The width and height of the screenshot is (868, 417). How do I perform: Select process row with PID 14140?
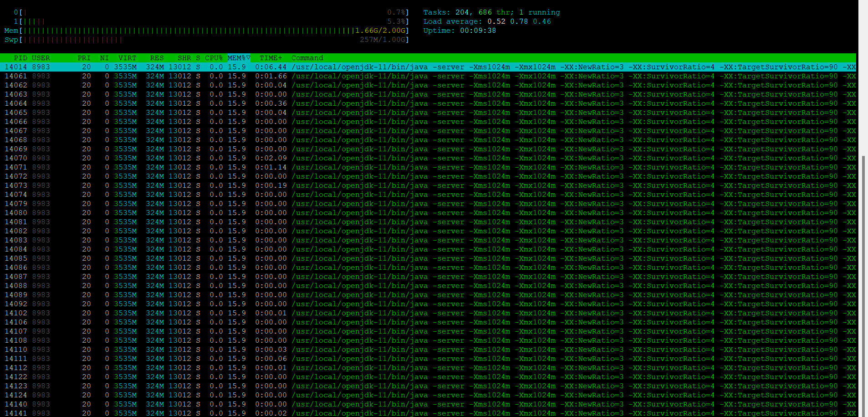pos(428,404)
